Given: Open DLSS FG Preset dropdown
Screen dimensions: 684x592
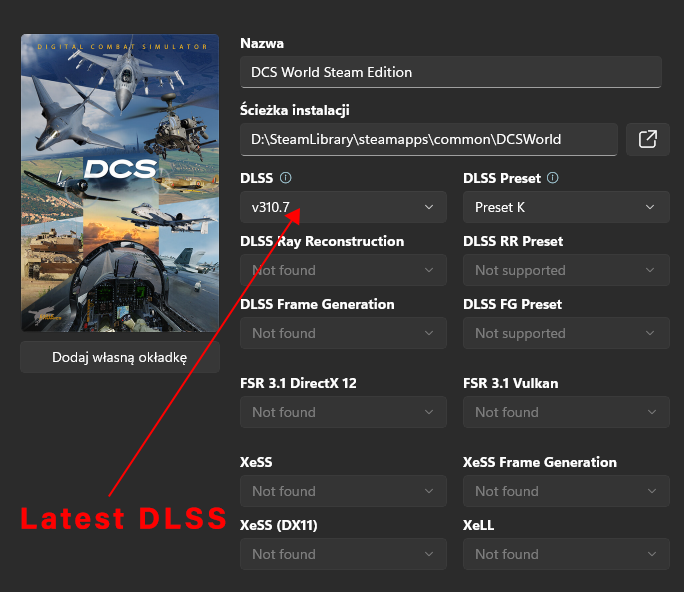Looking at the screenshot, I should (x=566, y=333).
